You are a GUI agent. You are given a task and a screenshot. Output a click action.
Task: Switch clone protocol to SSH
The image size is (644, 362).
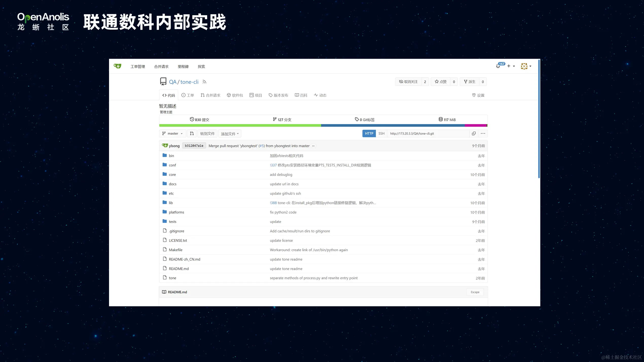click(x=381, y=134)
